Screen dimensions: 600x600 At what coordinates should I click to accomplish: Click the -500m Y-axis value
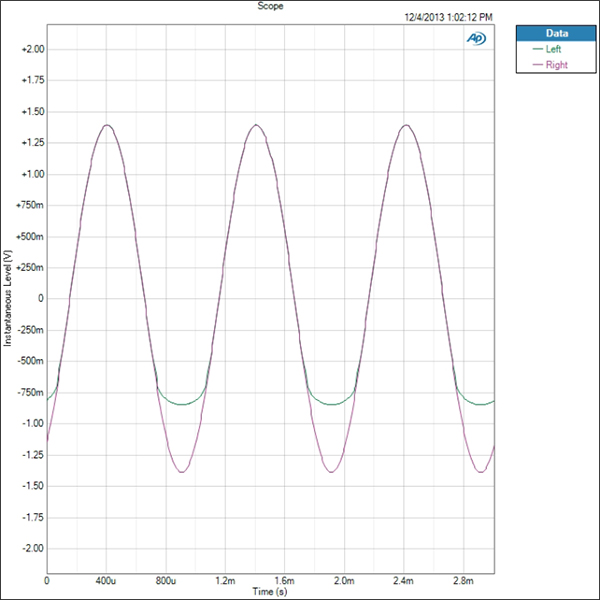tap(31, 361)
